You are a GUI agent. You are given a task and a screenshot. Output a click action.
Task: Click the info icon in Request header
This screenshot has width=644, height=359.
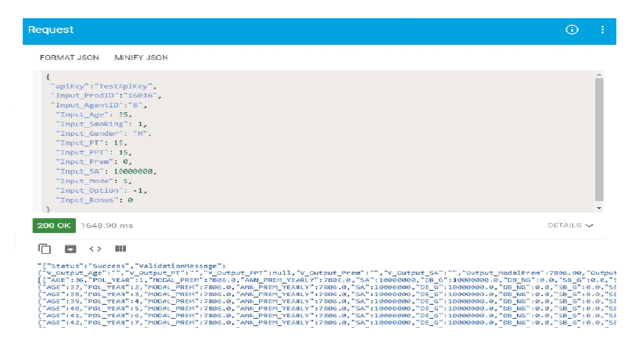[572, 30]
